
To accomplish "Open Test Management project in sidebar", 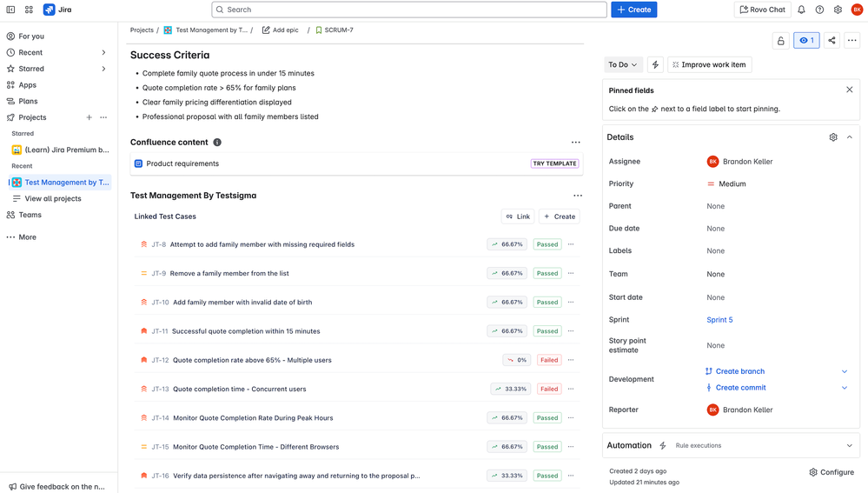I will point(60,183).
